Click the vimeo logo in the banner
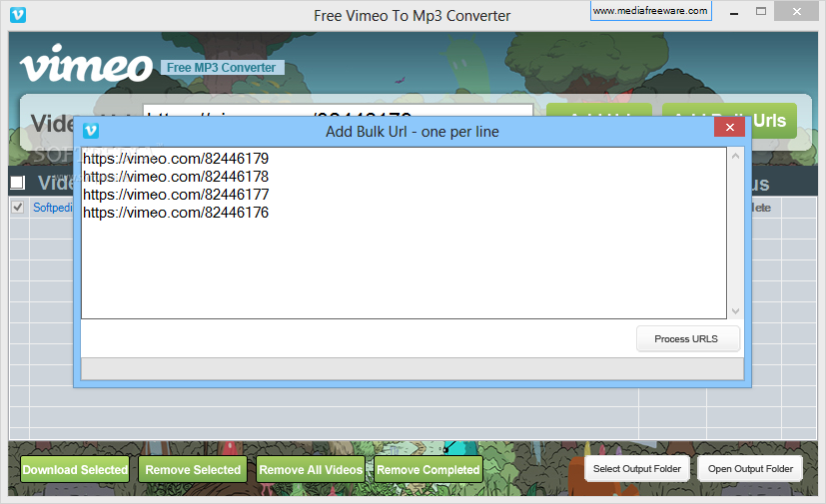Image resolution: width=826 pixels, height=504 pixels. tap(86, 63)
